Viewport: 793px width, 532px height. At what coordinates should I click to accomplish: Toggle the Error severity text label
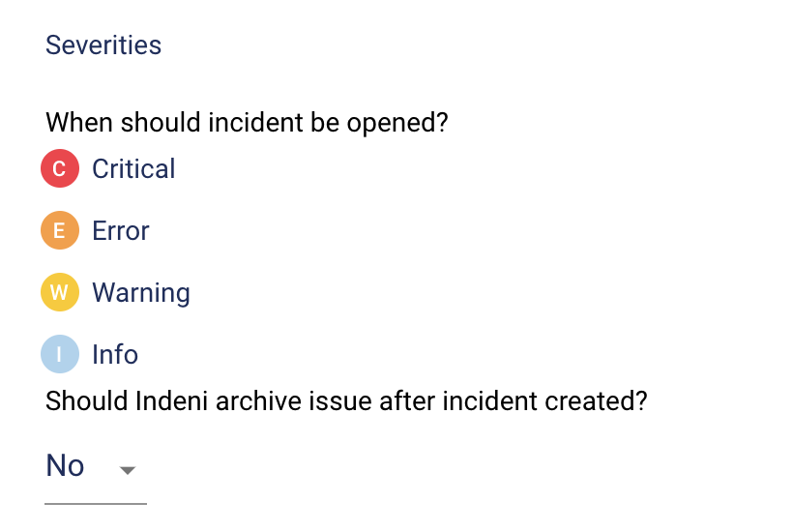121,231
